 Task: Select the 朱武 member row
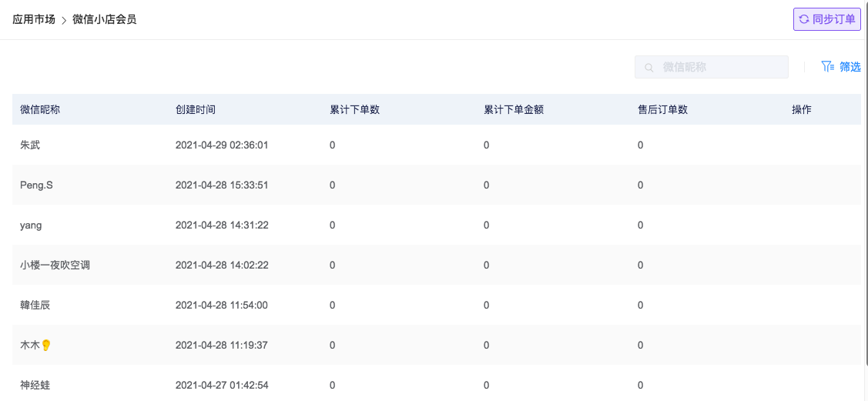click(x=436, y=145)
